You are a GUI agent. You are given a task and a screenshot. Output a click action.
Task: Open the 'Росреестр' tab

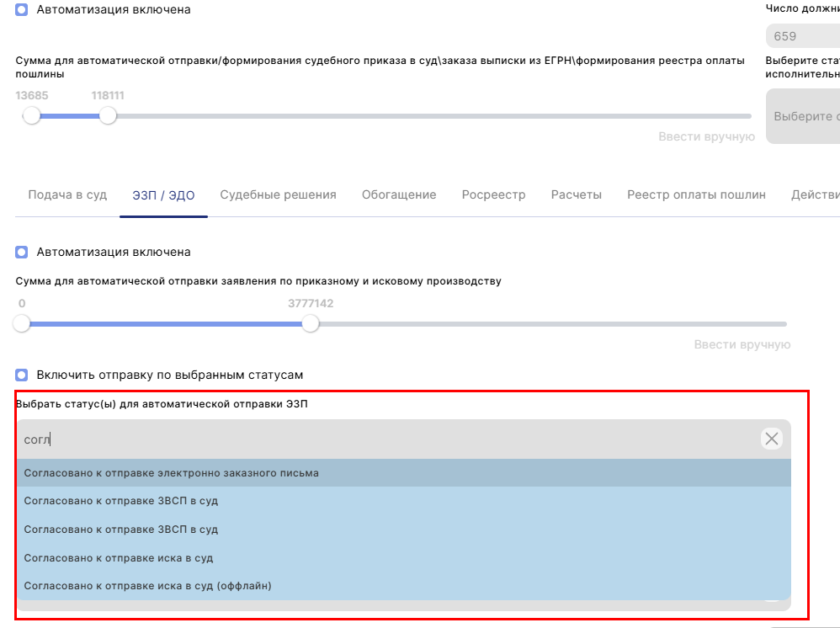(x=493, y=194)
